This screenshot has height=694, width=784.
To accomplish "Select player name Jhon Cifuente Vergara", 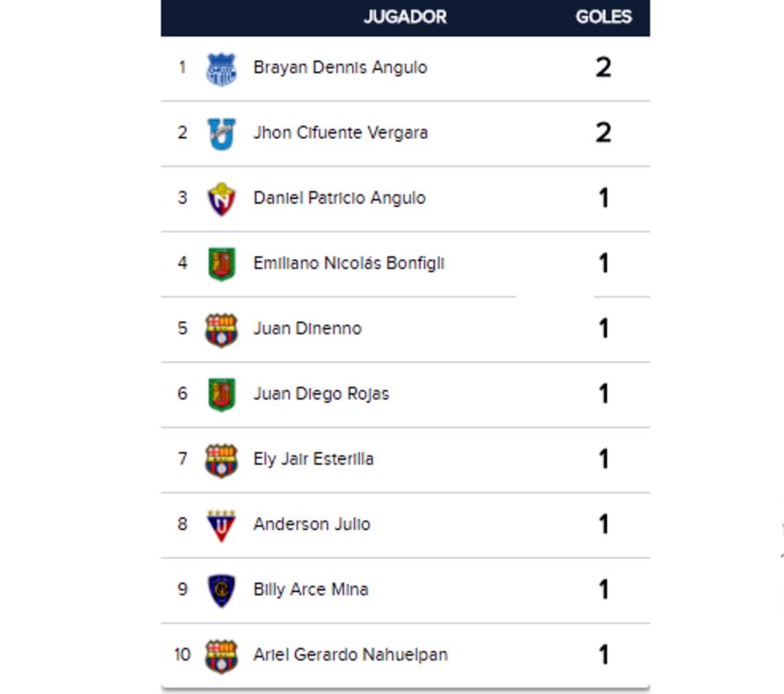I will [340, 133].
